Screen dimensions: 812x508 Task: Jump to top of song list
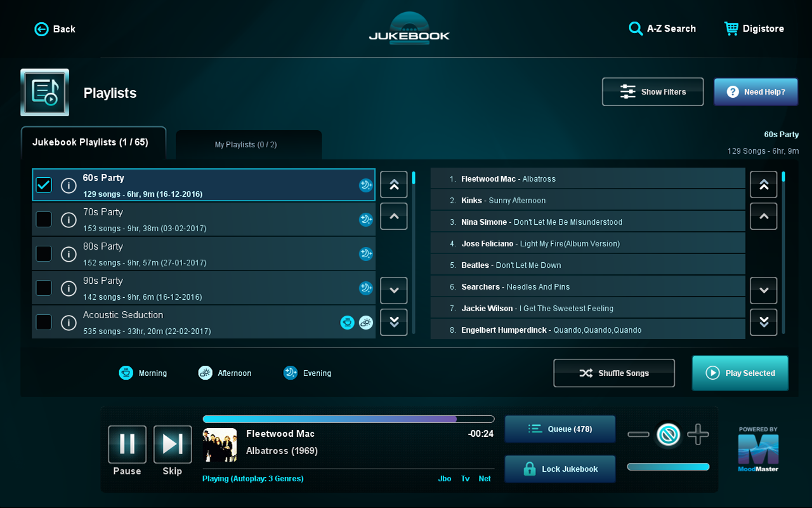[764, 185]
